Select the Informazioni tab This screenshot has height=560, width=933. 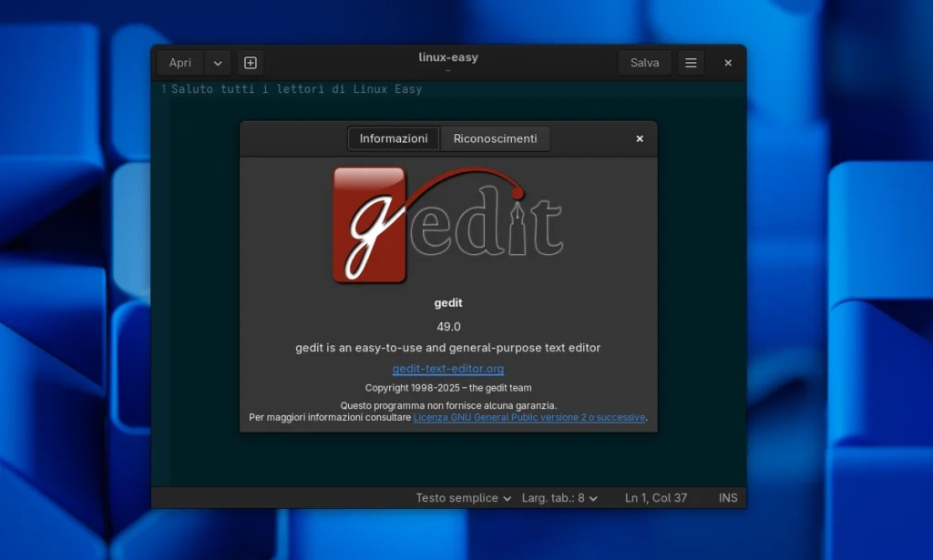click(x=393, y=137)
